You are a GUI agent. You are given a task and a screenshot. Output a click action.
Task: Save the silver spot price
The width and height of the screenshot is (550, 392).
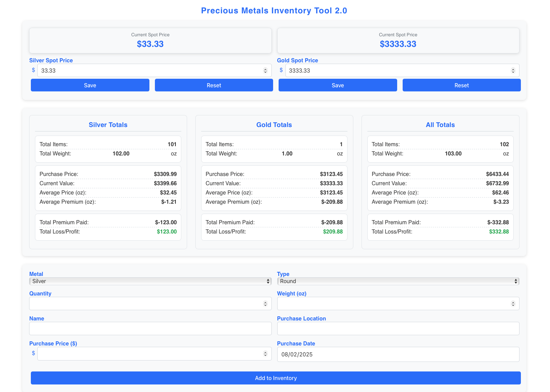[x=90, y=85]
